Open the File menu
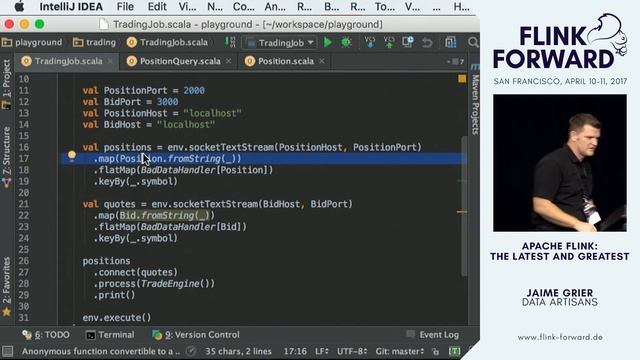Viewport: 640px width, 360px height. 125,7
